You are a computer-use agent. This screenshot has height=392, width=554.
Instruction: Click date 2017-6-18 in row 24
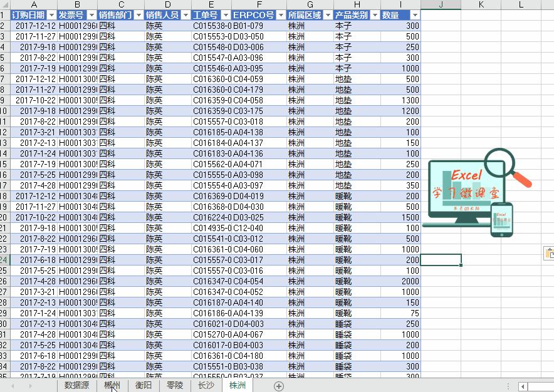pyautogui.click(x=34, y=260)
